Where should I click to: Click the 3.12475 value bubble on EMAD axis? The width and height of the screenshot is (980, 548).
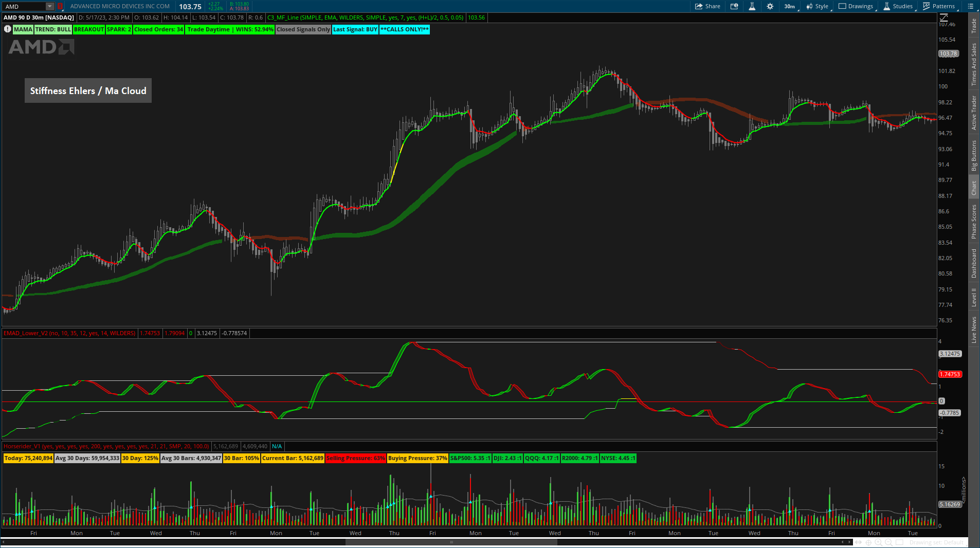tap(950, 354)
